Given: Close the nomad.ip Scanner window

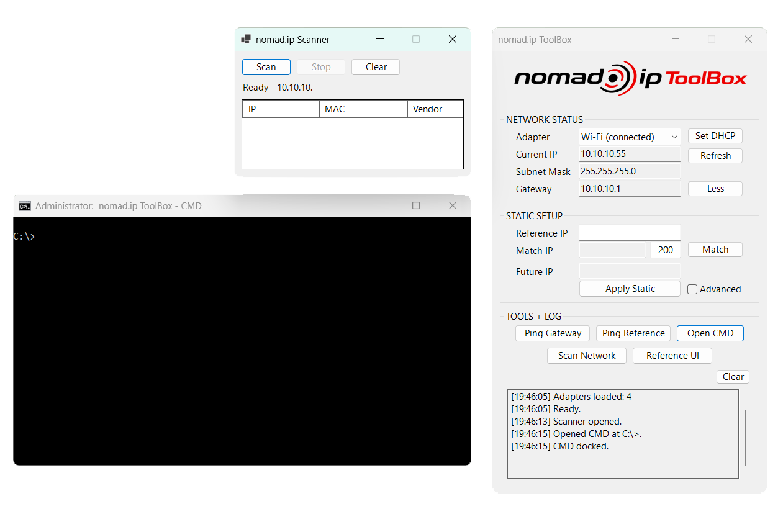Looking at the screenshot, I should (453, 39).
